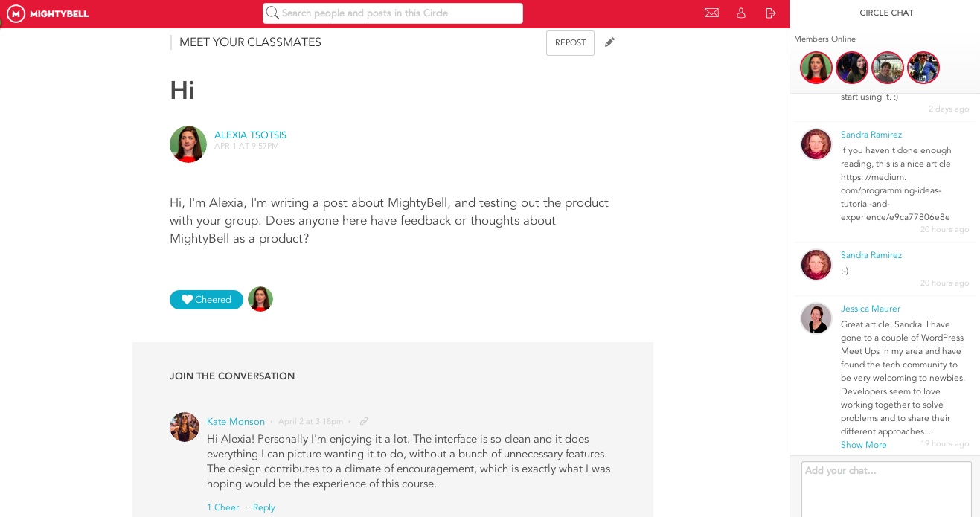Open the 1 Cheer link

pos(222,507)
